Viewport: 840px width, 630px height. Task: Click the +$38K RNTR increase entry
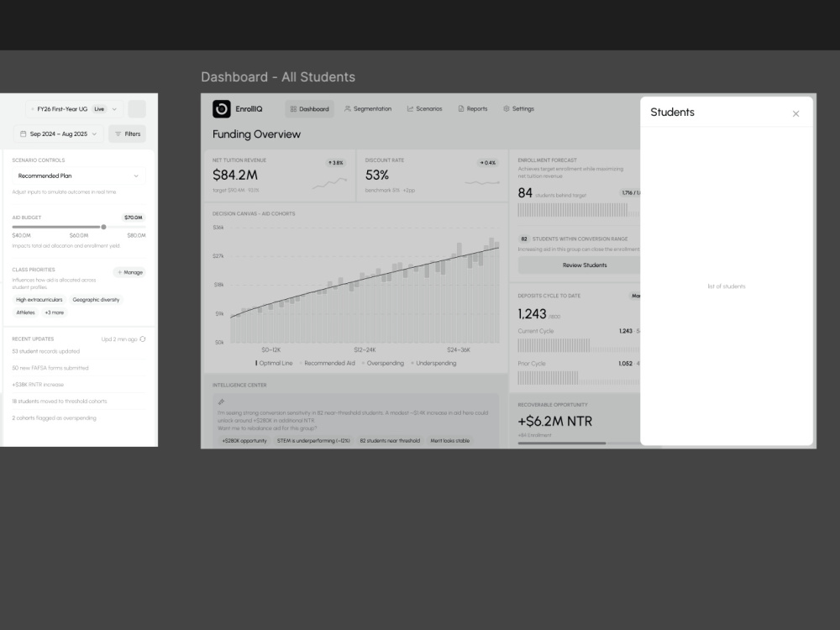tap(38, 385)
